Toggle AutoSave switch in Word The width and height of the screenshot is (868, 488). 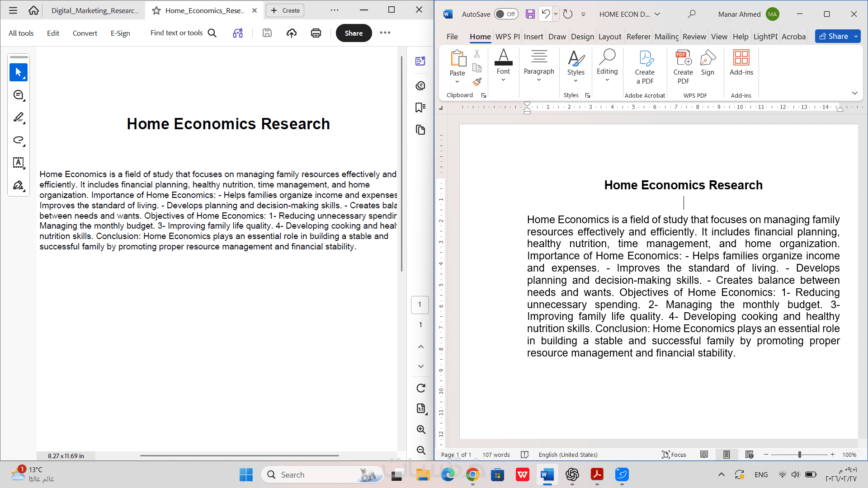506,14
